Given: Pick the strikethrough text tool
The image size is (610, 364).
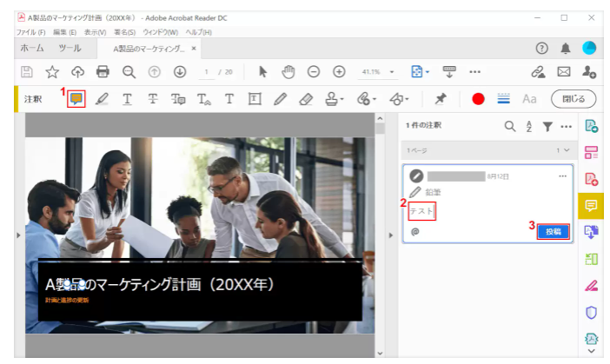Looking at the screenshot, I should pos(152,99).
